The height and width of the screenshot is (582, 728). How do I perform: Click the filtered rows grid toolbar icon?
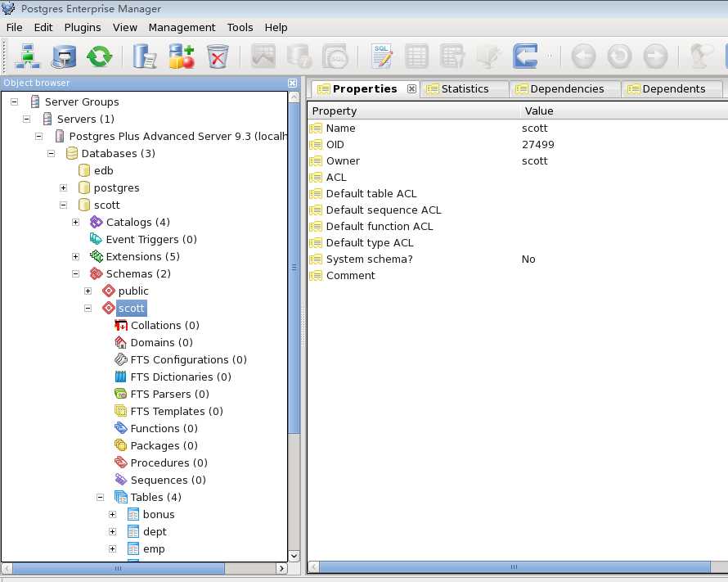452,56
